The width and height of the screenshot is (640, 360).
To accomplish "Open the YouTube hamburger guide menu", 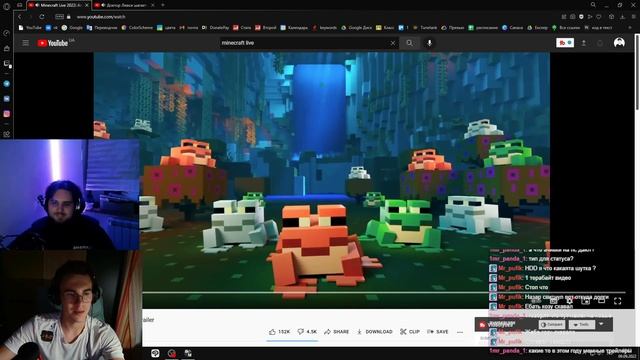I will [25, 43].
